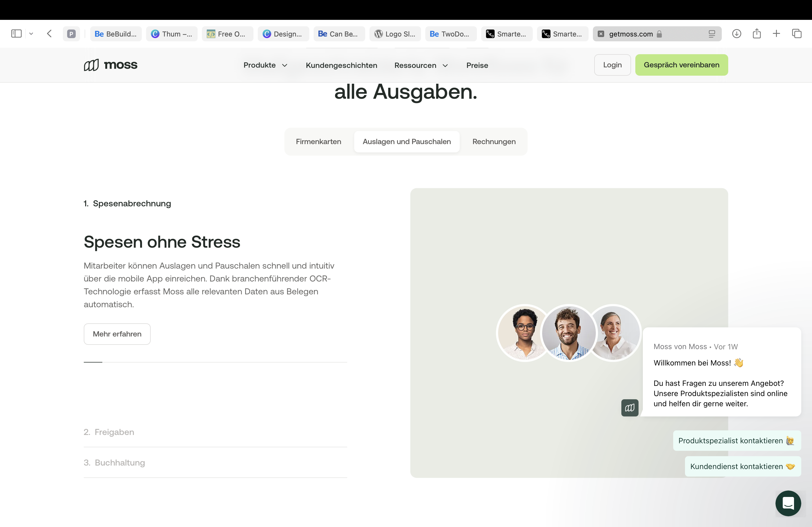The height and width of the screenshot is (527, 812).
Task: Open Kundengeschichten nav link
Action: (342, 65)
